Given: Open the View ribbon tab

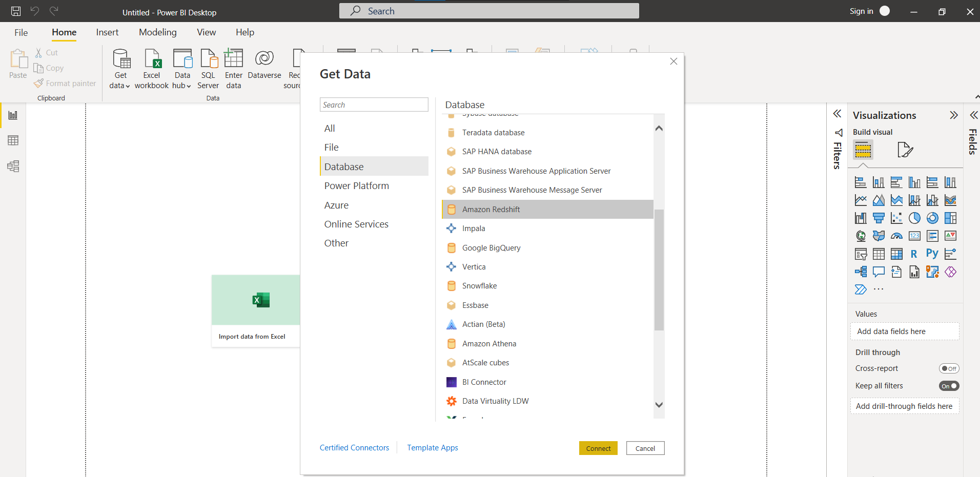Looking at the screenshot, I should 207,32.
